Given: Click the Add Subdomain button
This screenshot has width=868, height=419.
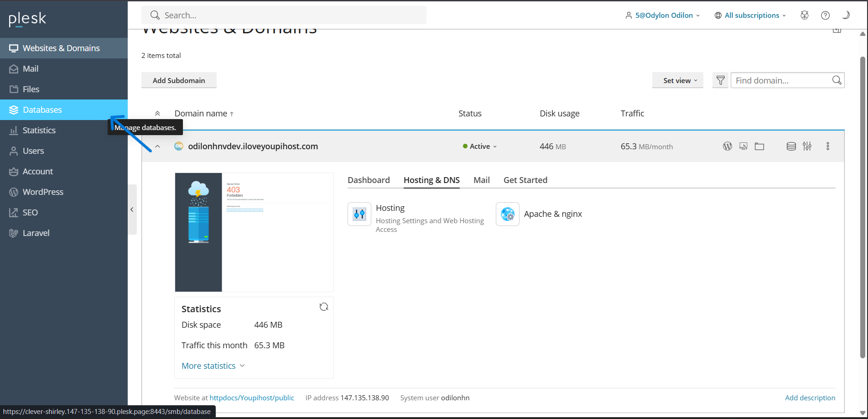Looking at the screenshot, I should click(x=179, y=80).
